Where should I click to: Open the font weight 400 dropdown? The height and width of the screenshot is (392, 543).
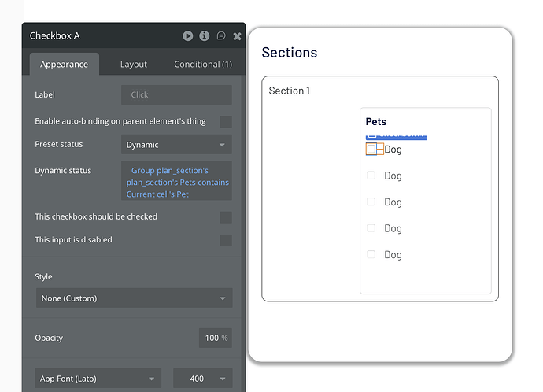point(202,379)
